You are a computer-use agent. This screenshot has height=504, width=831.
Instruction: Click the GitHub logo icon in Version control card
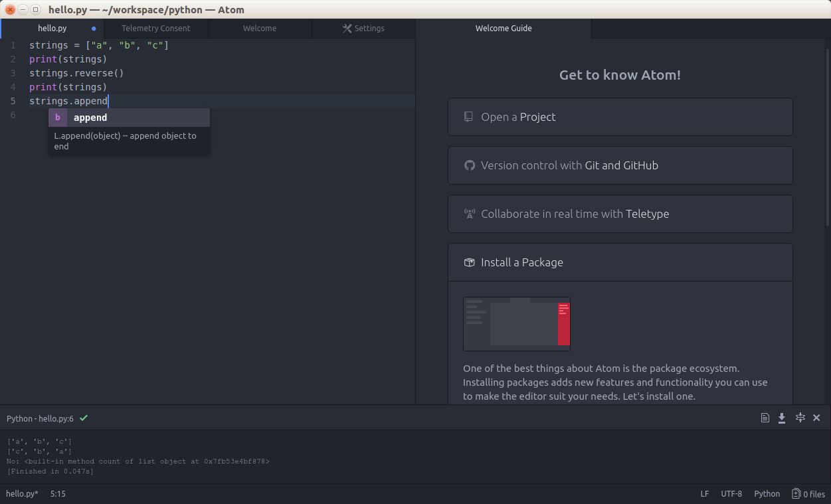tap(470, 165)
